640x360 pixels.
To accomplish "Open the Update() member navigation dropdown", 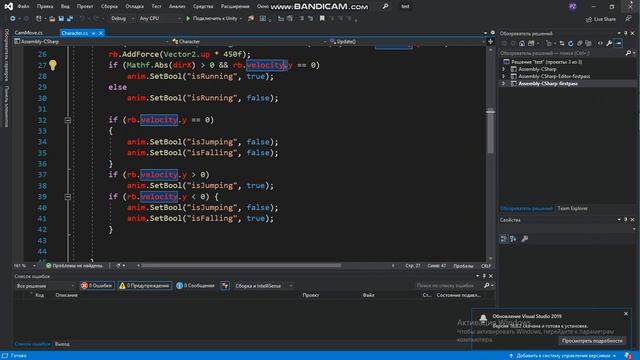I will coord(407,42).
